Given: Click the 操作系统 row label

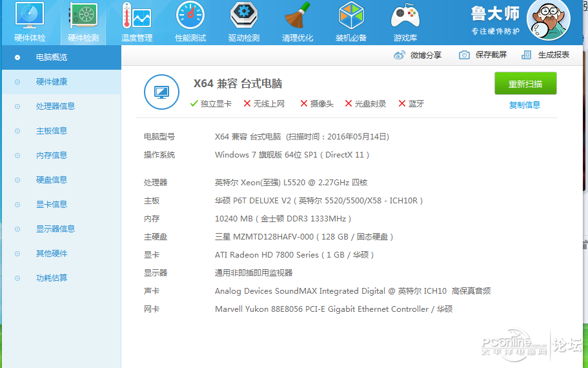Looking at the screenshot, I should pyautogui.click(x=159, y=155).
